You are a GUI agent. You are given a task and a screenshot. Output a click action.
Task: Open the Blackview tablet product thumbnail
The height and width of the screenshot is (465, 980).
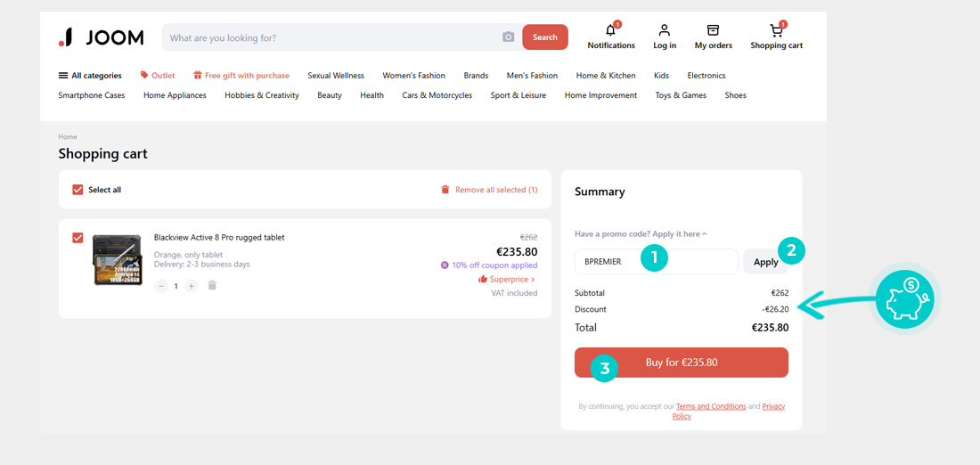(118, 259)
